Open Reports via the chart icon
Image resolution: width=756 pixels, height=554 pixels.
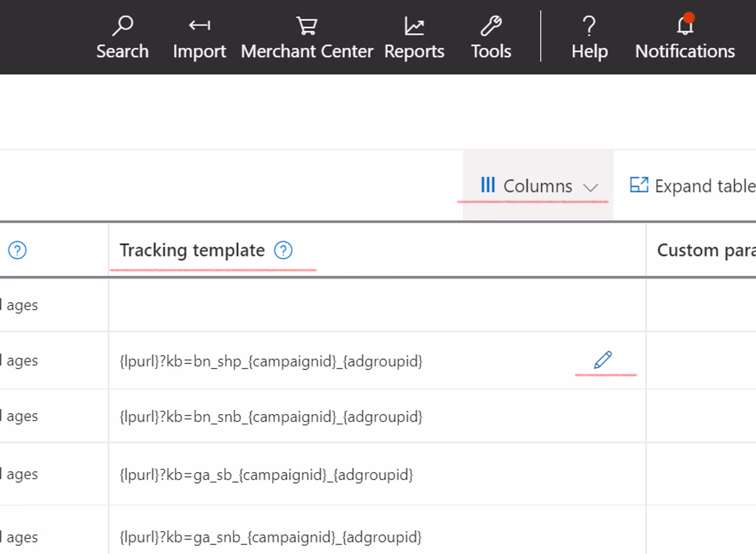click(414, 26)
